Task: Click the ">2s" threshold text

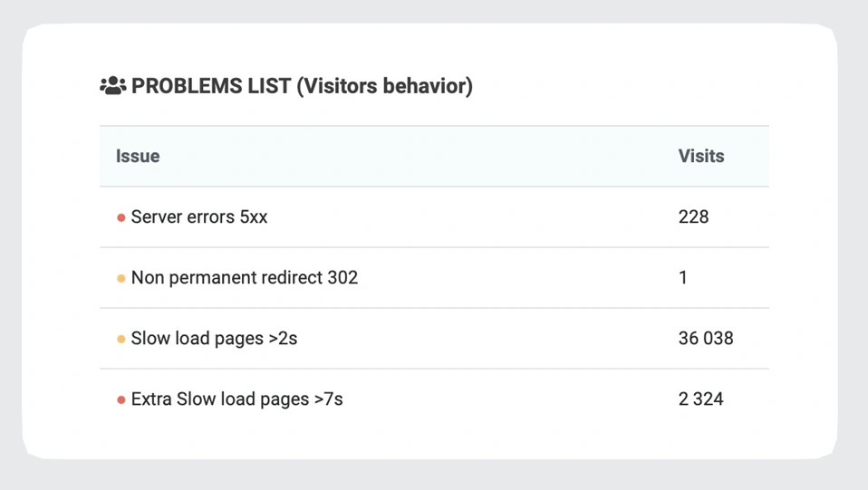Action: (281, 339)
